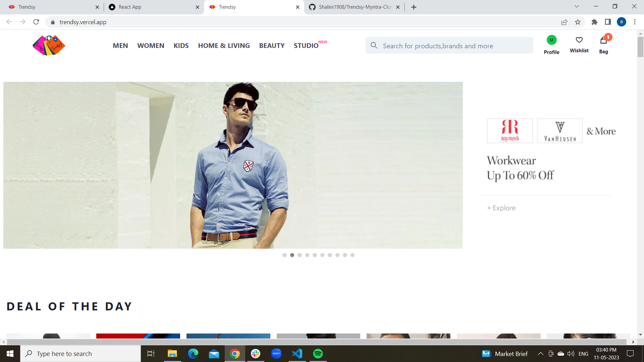The height and width of the screenshot is (362, 644).
Task: Click the Trendsy shopping bags logo
Action: [49, 45]
